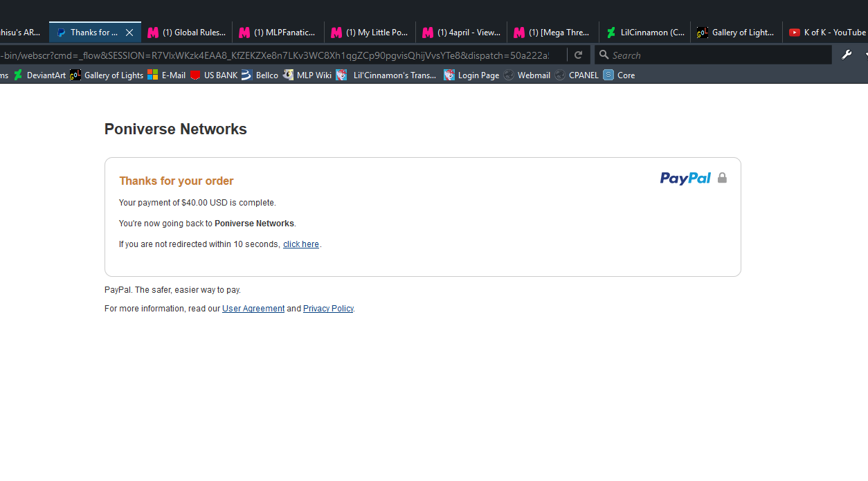Click the PayPal logo

685,179
